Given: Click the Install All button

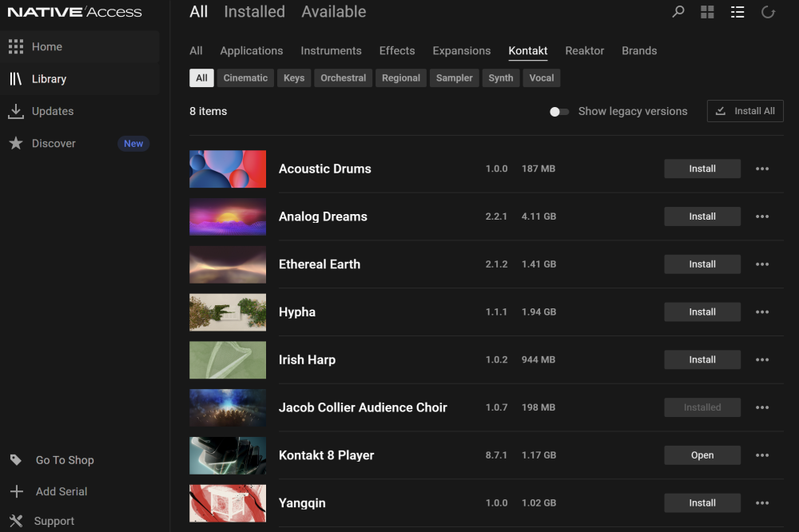Looking at the screenshot, I should (x=745, y=111).
